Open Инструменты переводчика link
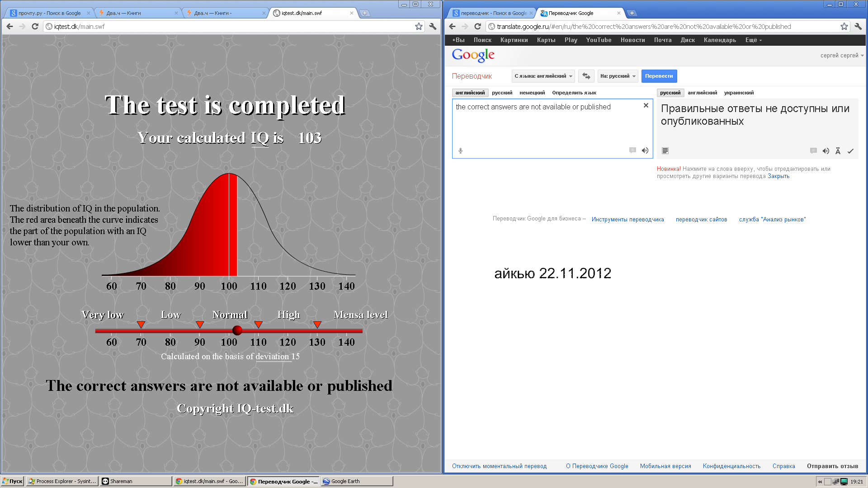 627,220
